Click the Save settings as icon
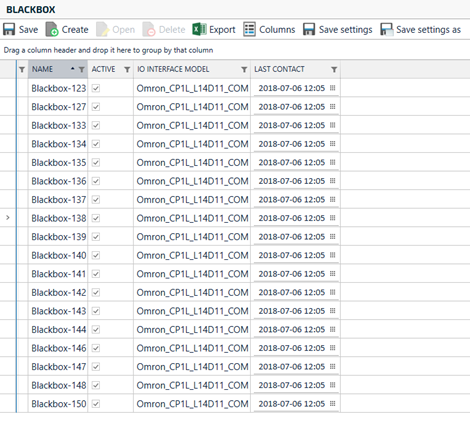The image size is (470, 422). click(387, 29)
